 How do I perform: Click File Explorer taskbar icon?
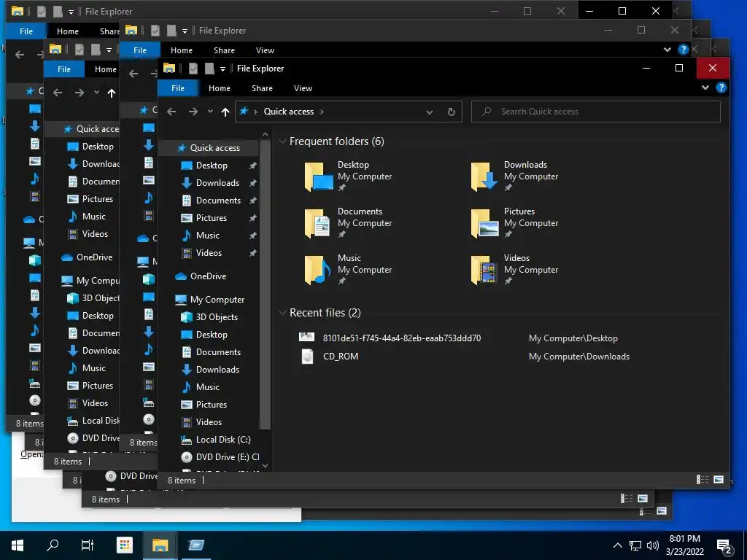tap(160, 545)
